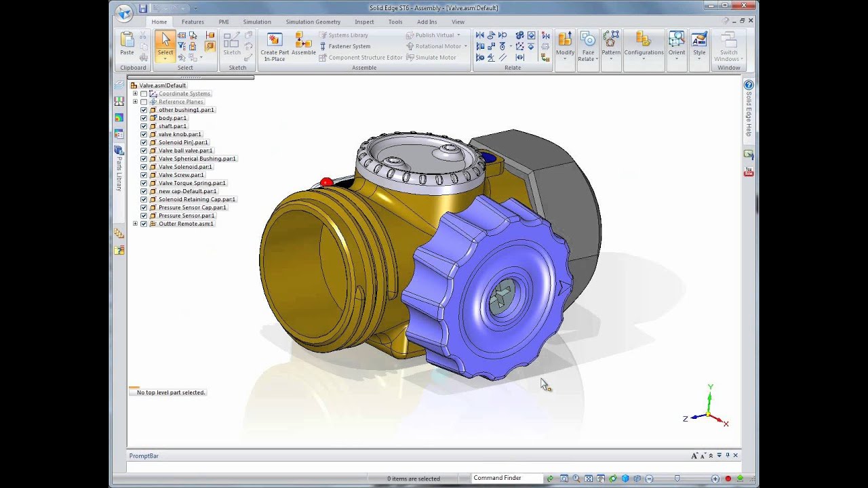Switch to Simulation Geometry tab
Screen dimensions: 868x488
pos(313,22)
